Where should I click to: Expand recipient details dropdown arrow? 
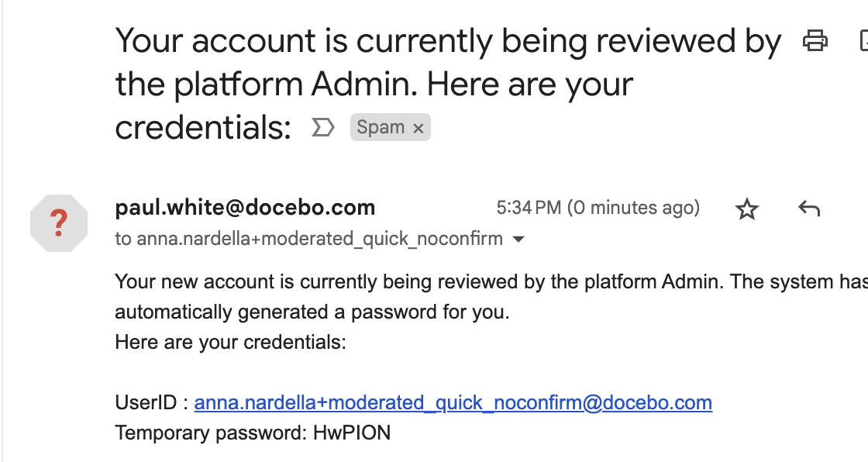coord(518,240)
